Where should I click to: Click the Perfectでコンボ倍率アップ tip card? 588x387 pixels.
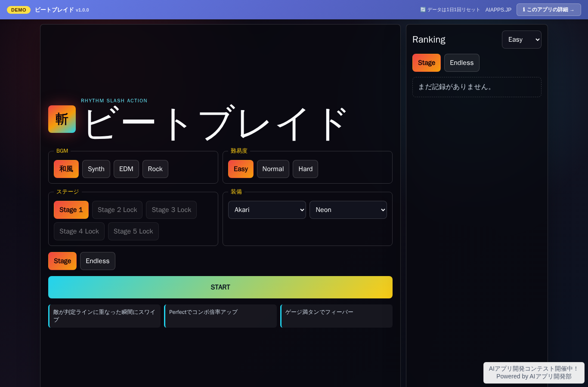coord(220,316)
